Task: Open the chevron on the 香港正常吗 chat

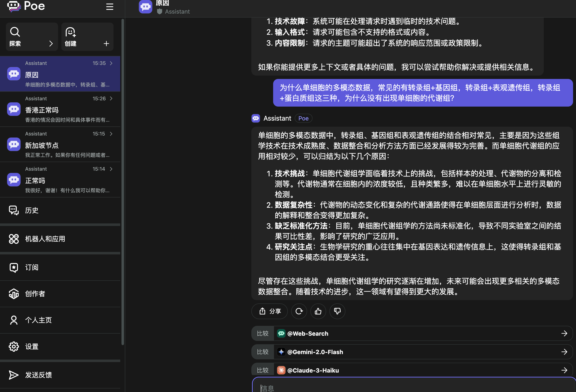Action: click(x=111, y=99)
